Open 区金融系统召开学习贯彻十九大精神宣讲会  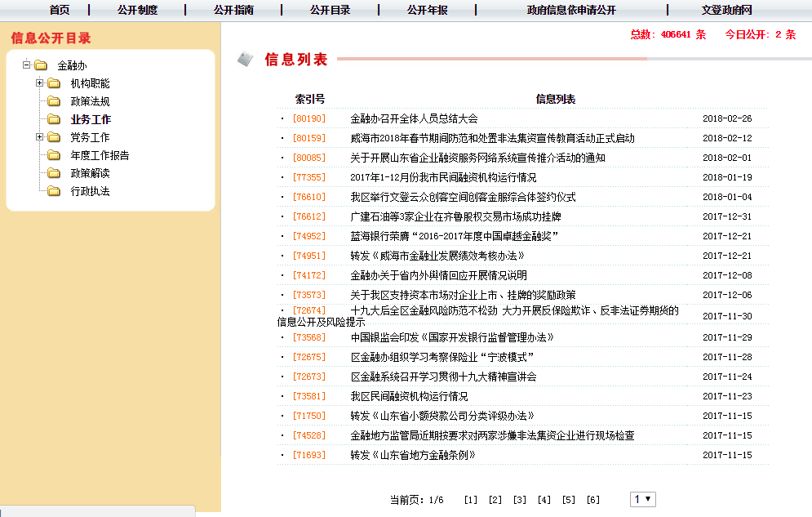(x=443, y=377)
